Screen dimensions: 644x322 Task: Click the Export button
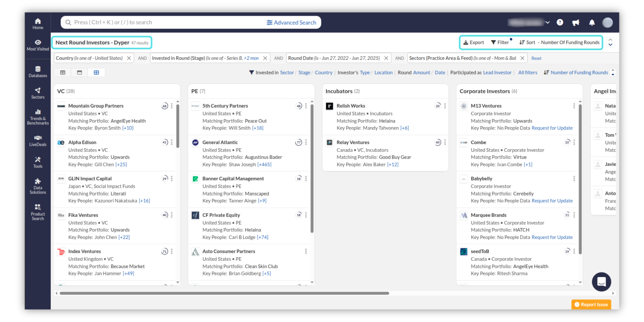(x=473, y=43)
